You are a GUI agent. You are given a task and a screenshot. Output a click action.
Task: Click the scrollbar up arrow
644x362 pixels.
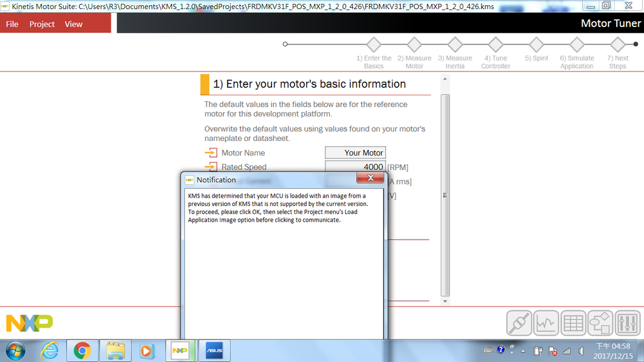coord(445,79)
